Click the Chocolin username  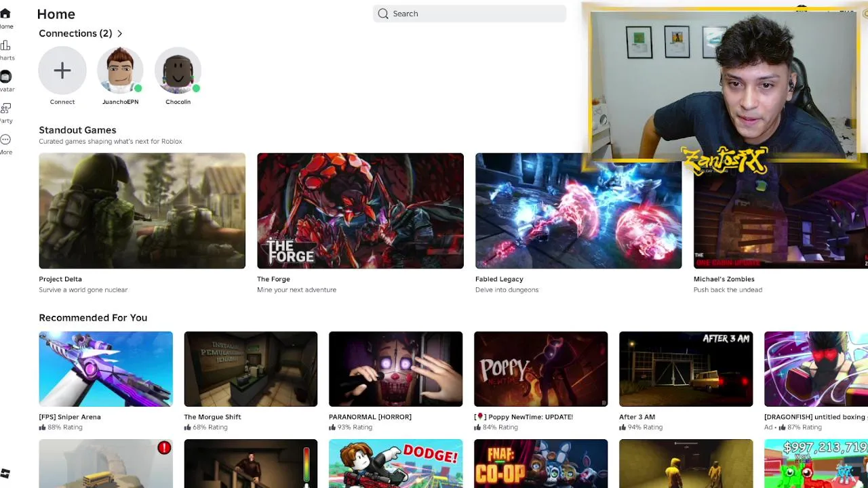pyautogui.click(x=178, y=102)
